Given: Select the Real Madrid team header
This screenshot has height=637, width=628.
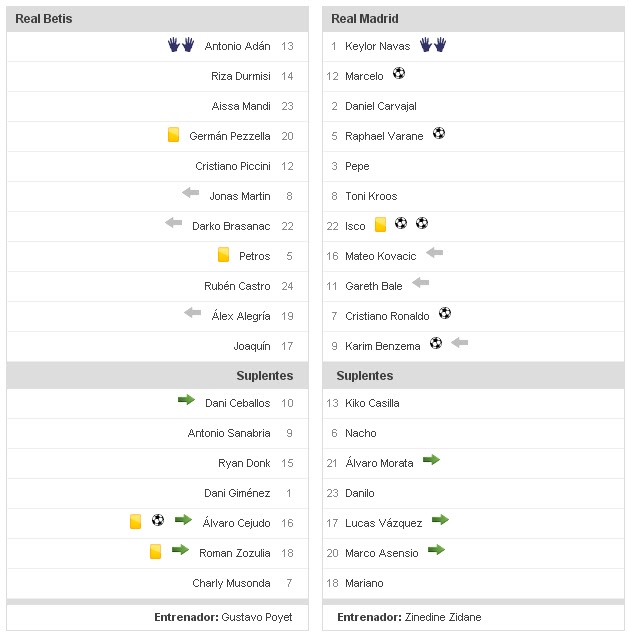Looking at the screenshot, I should [x=364, y=19].
